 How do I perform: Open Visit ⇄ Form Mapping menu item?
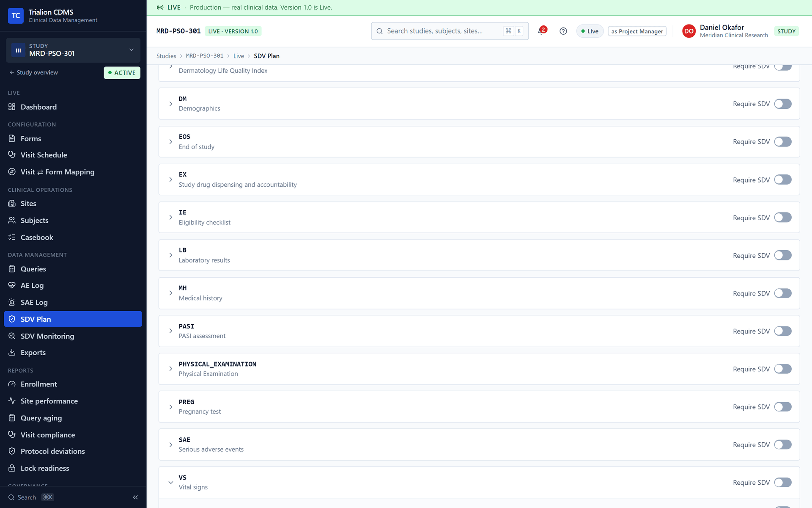(x=73, y=172)
